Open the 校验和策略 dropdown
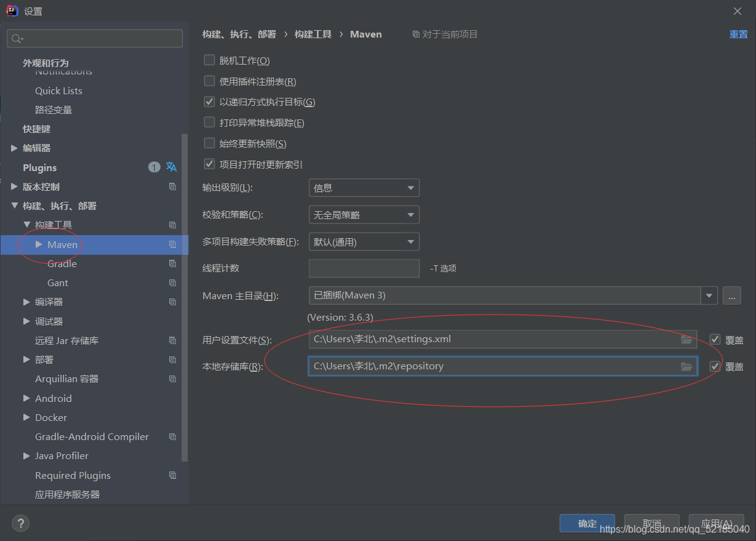 (x=364, y=215)
